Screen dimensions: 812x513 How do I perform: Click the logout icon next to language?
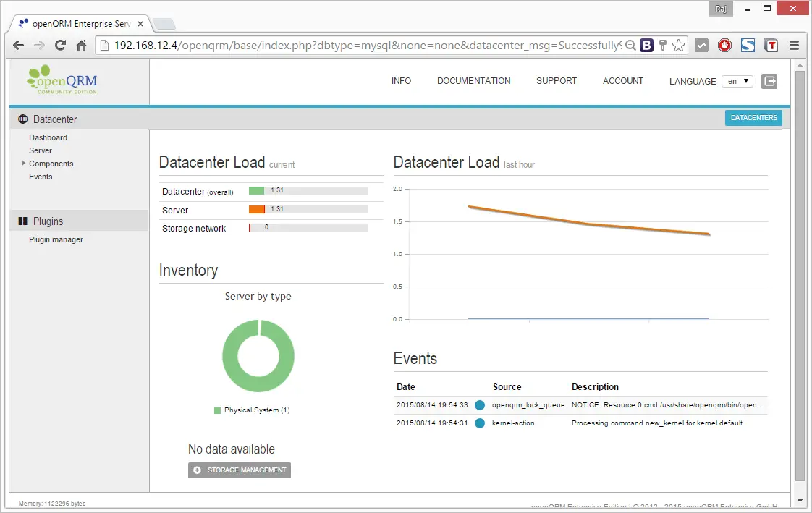coord(769,81)
